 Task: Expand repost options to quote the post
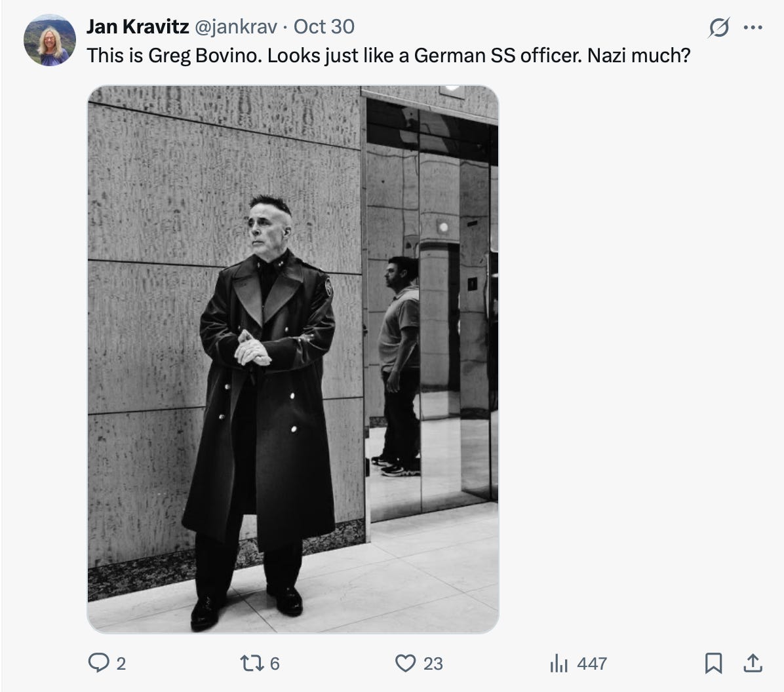(x=250, y=664)
